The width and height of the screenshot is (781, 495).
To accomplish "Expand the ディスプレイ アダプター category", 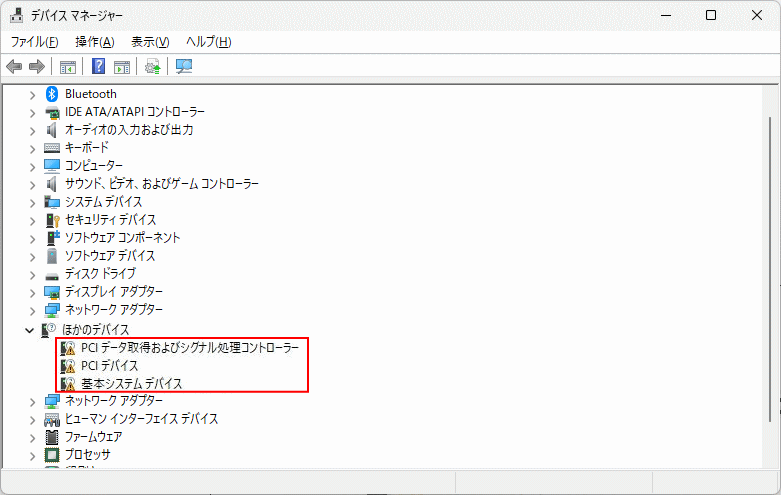I will (x=32, y=293).
